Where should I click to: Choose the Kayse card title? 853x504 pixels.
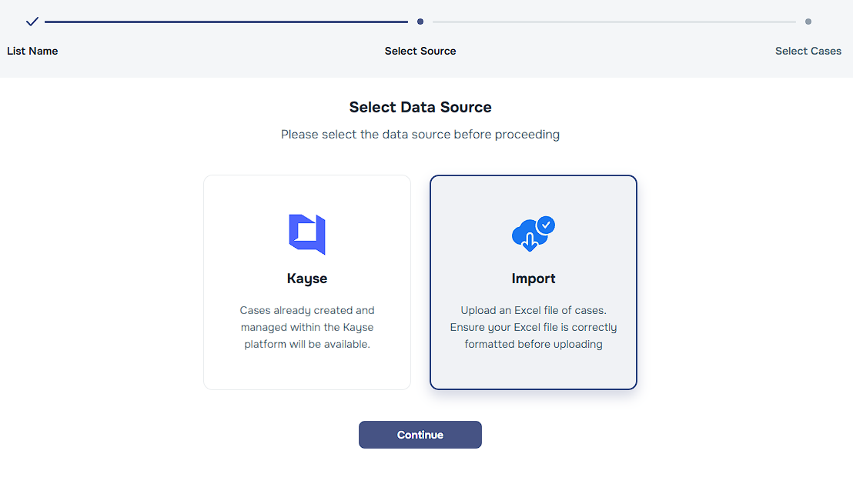point(307,279)
